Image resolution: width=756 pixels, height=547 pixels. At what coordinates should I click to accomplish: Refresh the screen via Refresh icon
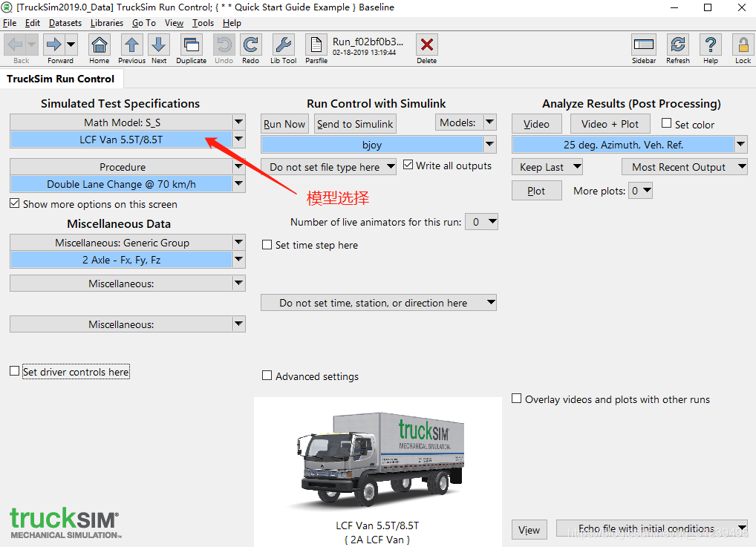pyautogui.click(x=678, y=45)
